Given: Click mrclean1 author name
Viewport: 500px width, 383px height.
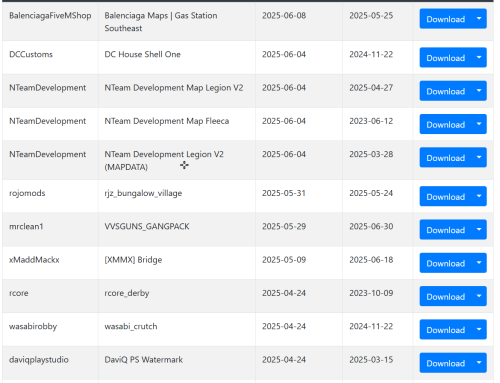Looking at the screenshot, I should pyautogui.click(x=26, y=226).
